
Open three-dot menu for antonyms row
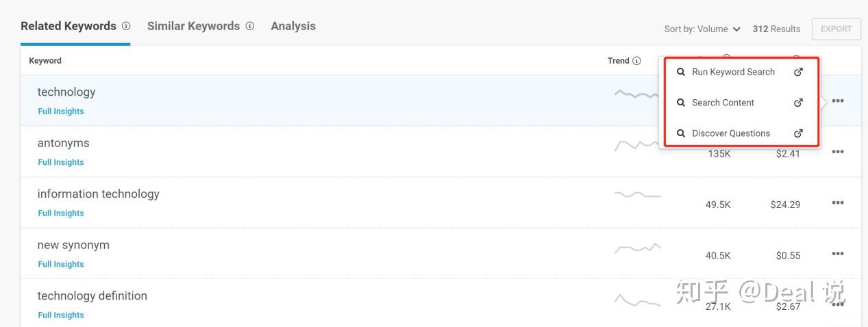click(x=838, y=152)
